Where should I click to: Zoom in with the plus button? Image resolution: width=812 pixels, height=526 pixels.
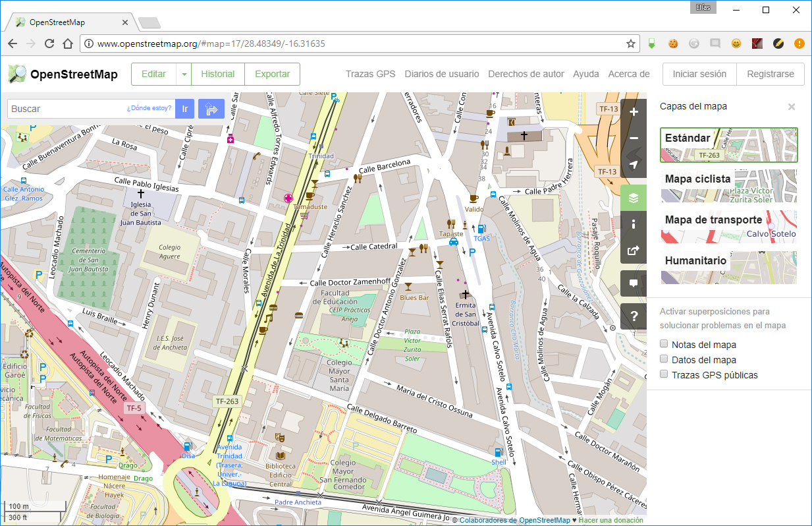click(634, 112)
